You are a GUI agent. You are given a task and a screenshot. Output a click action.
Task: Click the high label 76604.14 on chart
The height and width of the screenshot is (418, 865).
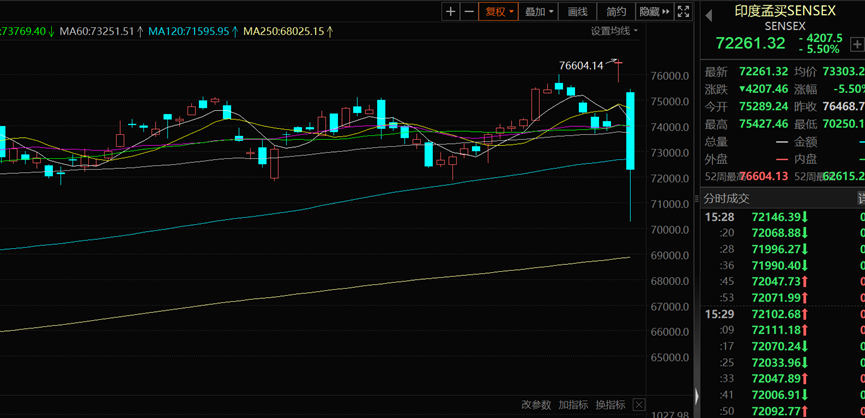[581, 66]
